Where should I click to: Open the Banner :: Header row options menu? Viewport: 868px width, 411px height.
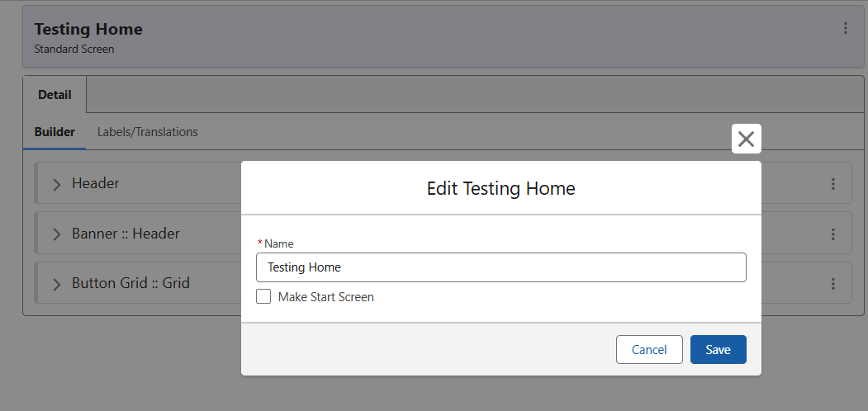click(833, 234)
